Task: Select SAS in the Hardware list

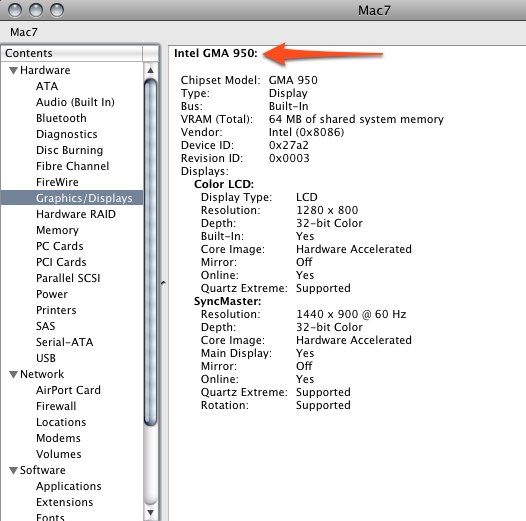Action: pos(46,326)
